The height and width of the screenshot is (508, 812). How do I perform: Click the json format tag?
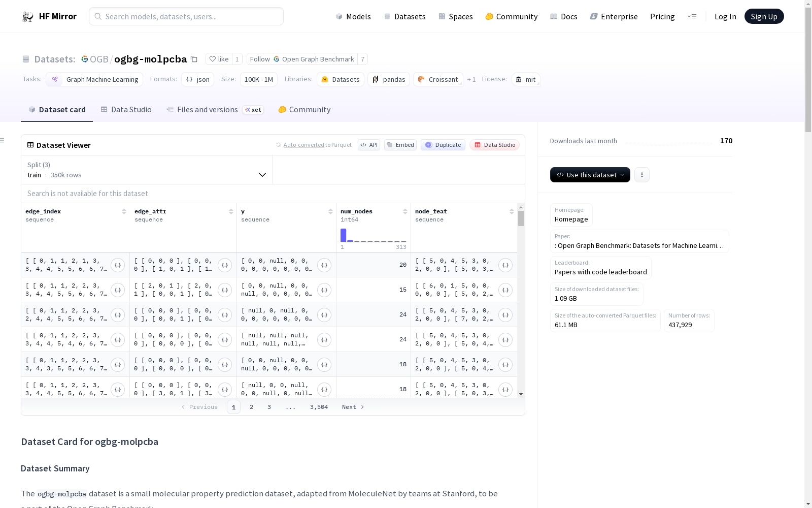197,79
